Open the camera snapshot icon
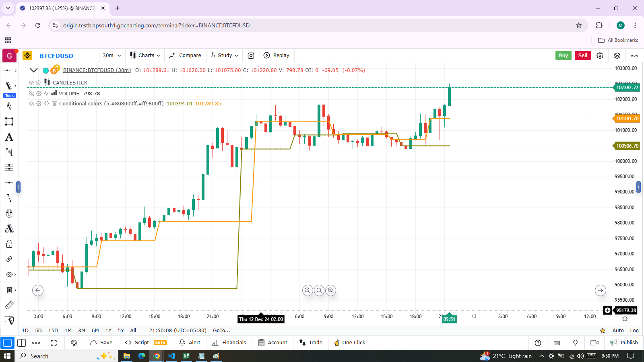 click(251, 56)
